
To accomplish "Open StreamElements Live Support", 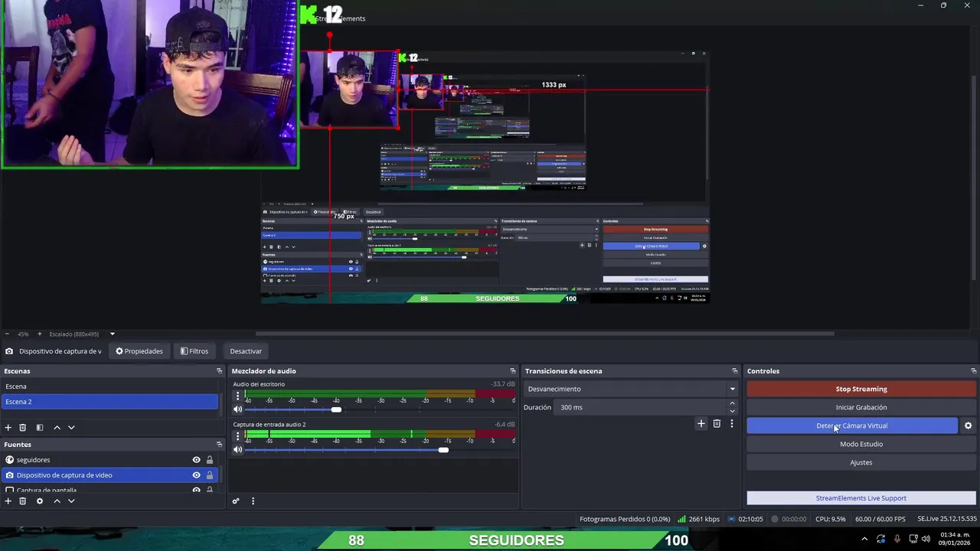I will point(861,498).
